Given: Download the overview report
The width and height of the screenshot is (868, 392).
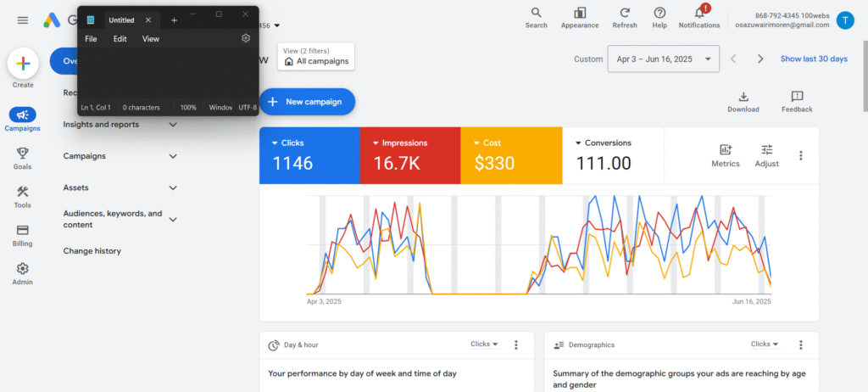Looking at the screenshot, I should click(743, 97).
